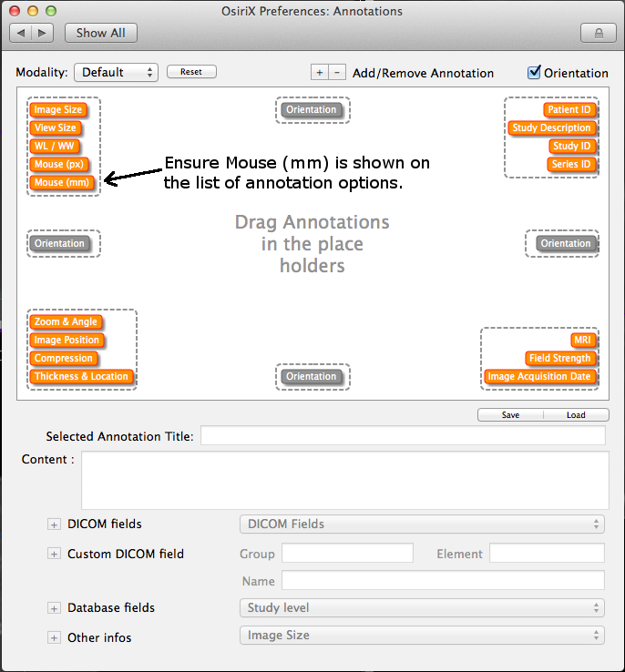Image resolution: width=625 pixels, height=672 pixels.
Task: Select the Thickness & Location annotation tag
Action: point(81,377)
